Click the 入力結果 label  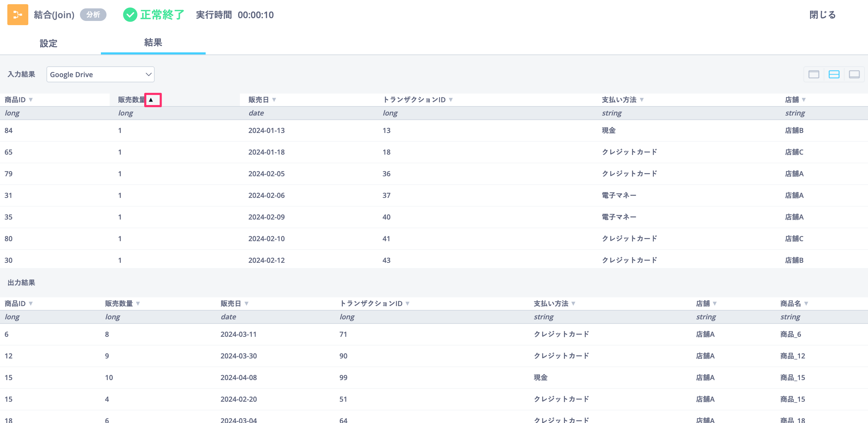click(x=21, y=74)
